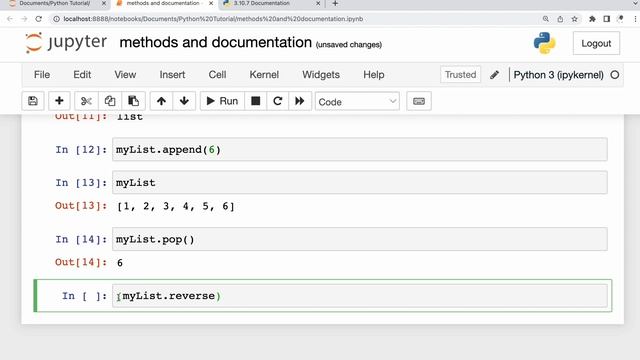Click into cell In [13] containing myList
The width and height of the screenshot is (640, 360).
(x=360, y=182)
